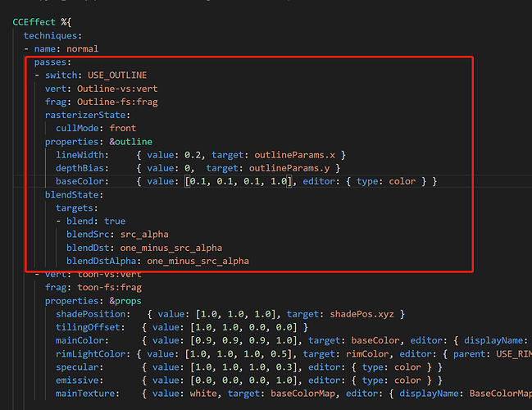Image resolution: width=532 pixels, height=410 pixels.
Task: Click the cullMode value front
Action: tap(123, 128)
